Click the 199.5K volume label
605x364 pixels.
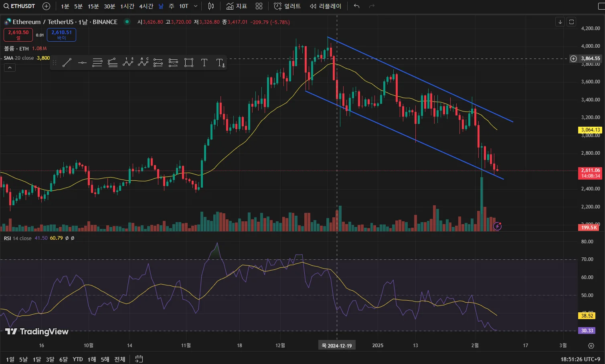coord(589,227)
